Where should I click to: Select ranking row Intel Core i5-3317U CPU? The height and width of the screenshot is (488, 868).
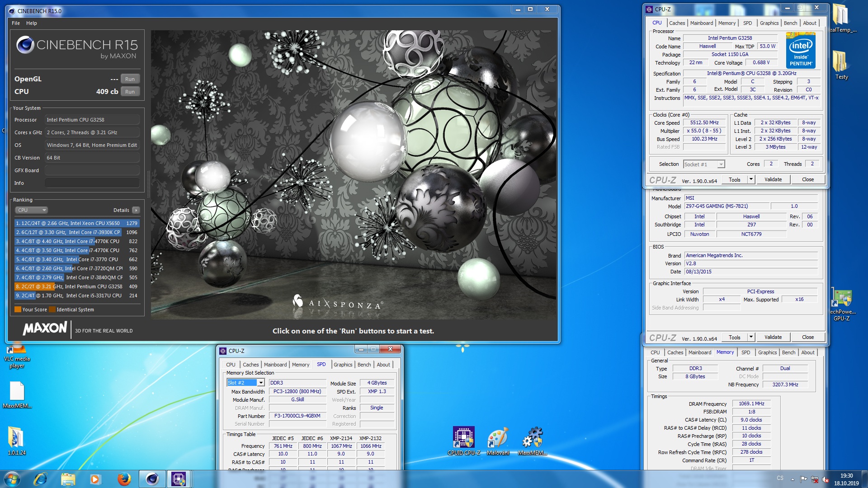click(x=77, y=296)
